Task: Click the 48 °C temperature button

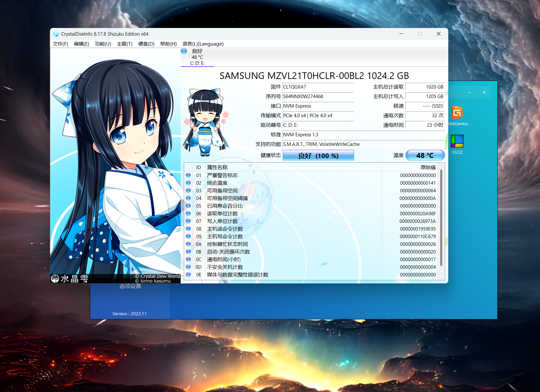Action: [425, 155]
